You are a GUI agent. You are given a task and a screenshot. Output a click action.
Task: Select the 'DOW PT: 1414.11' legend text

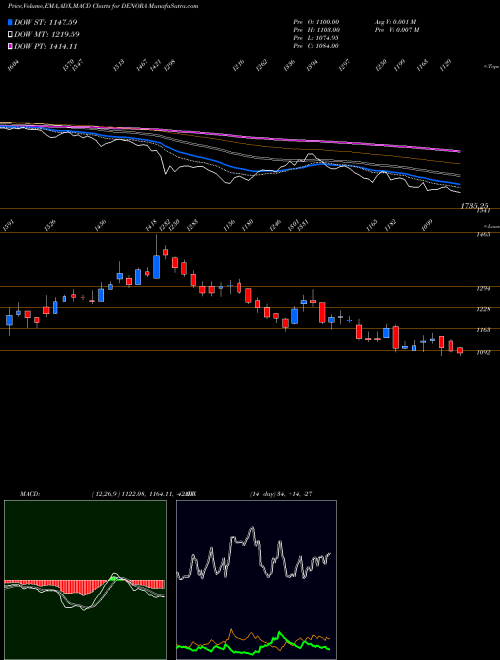coord(45,47)
